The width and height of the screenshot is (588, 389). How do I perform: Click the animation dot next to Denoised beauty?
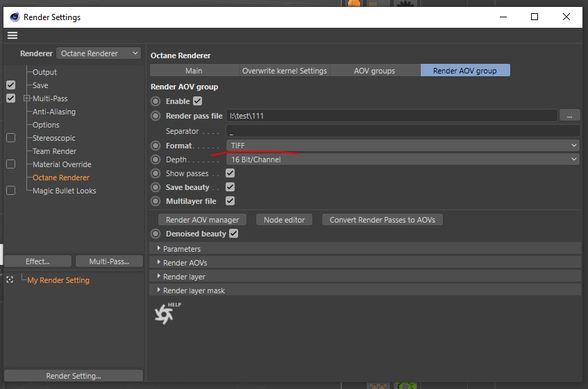pyautogui.click(x=156, y=234)
